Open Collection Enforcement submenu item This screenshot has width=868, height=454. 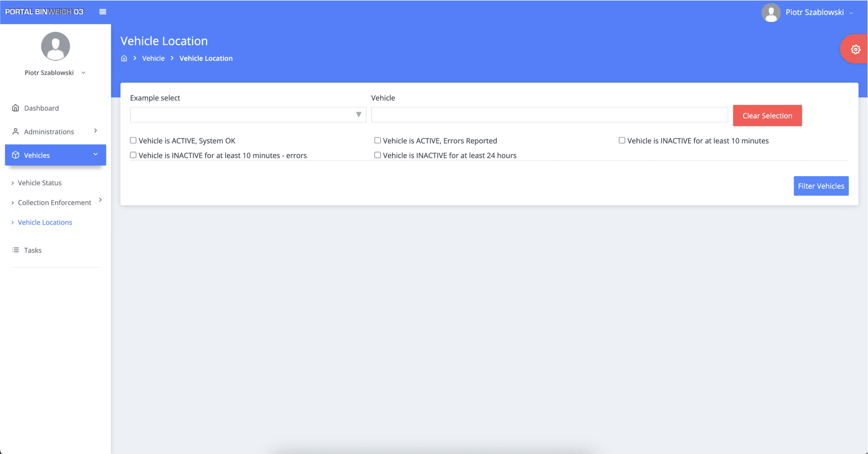coord(55,203)
